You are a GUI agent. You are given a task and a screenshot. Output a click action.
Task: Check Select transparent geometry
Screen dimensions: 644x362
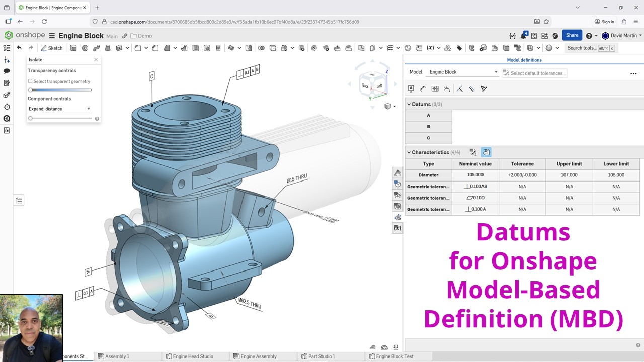pos(30,81)
